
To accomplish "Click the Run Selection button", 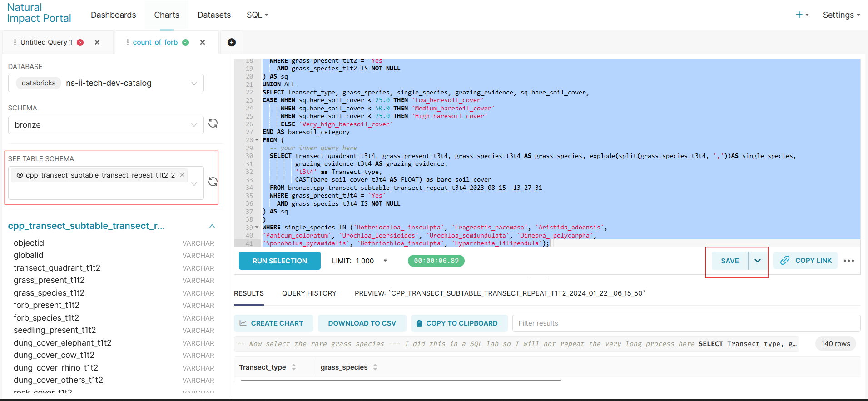I will click(280, 261).
